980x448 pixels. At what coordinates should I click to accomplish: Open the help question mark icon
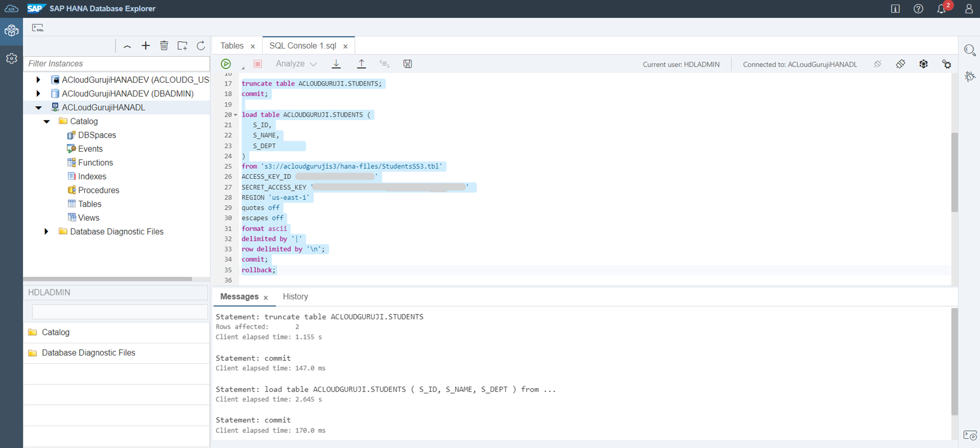coord(918,9)
